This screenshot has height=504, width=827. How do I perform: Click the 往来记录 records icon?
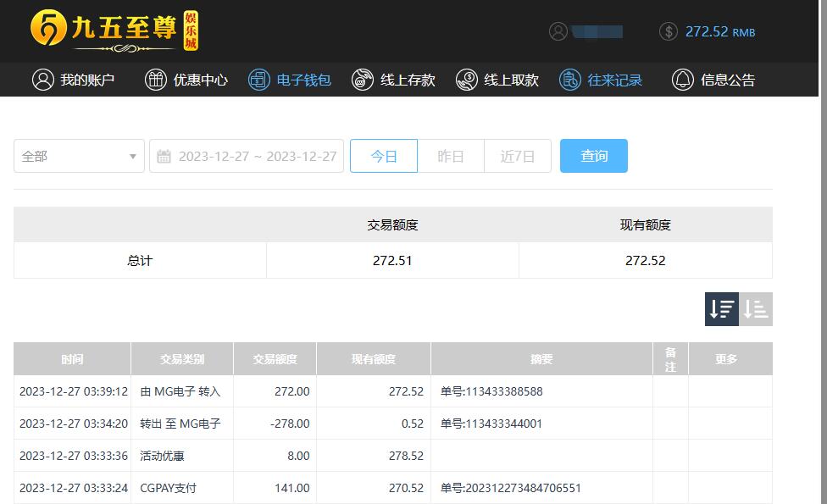[x=570, y=80]
